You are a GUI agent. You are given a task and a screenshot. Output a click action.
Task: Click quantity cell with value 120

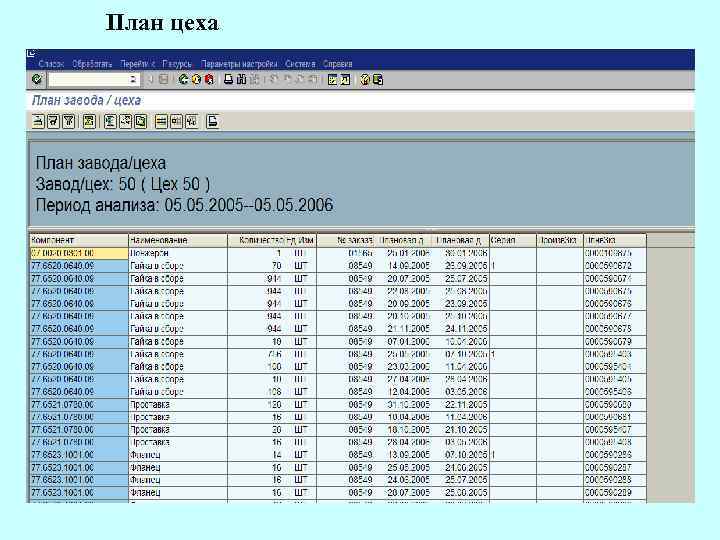pos(256,405)
